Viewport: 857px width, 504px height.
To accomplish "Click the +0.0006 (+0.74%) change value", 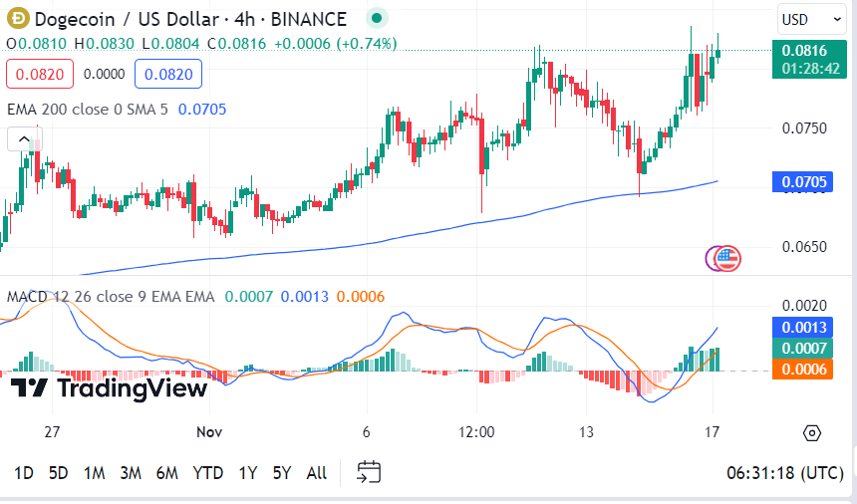I will pos(336,44).
